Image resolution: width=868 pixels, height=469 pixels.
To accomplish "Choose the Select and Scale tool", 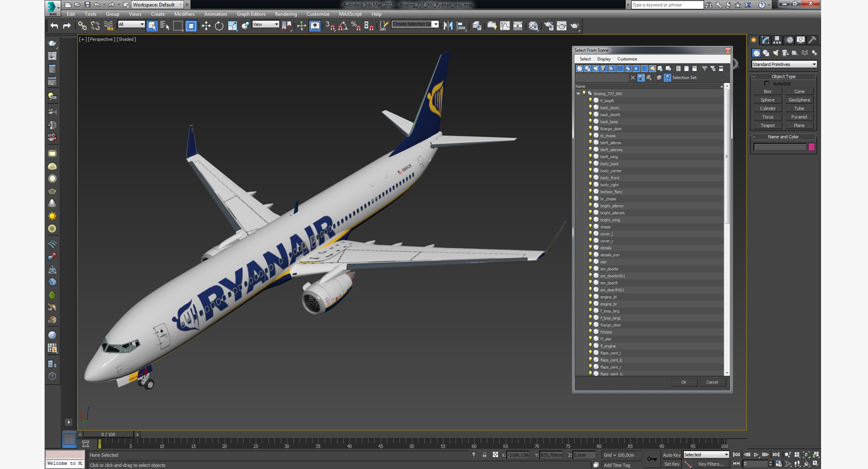I will pyautogui.click(x=232, y=26).
